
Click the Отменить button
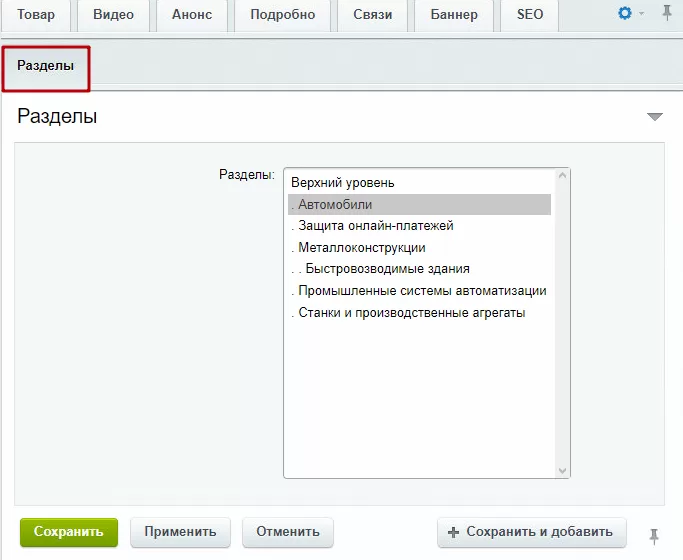coord(288,532)
